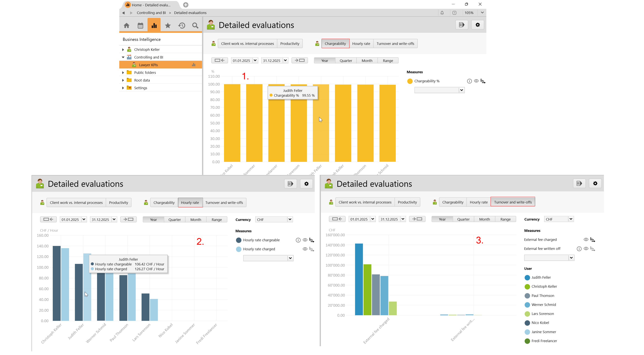Toggle visibility eye for Chargeability % measure

(x=476, y=81)
